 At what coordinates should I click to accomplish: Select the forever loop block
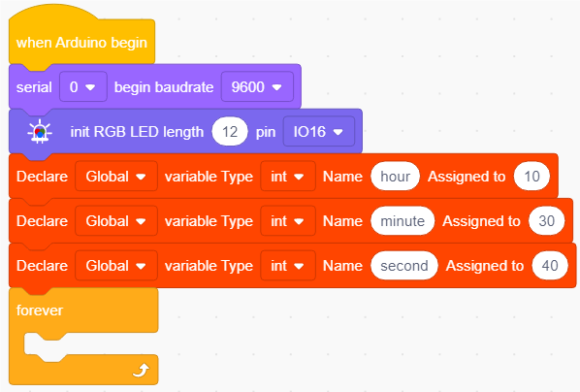coord(83,336)
